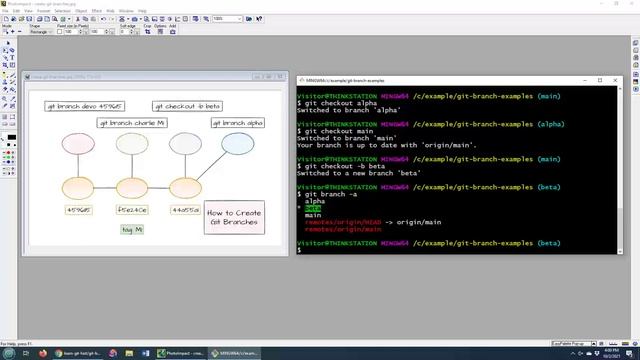Click the Undo arrow icon
This screenshot has width=640, height=360.
(103, 19)
